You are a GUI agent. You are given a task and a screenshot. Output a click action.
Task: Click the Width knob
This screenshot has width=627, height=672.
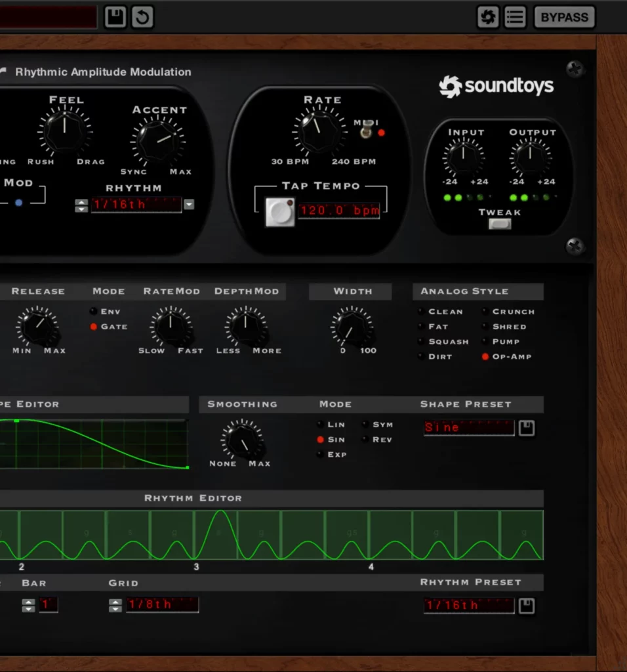click(x=352, y=326)
